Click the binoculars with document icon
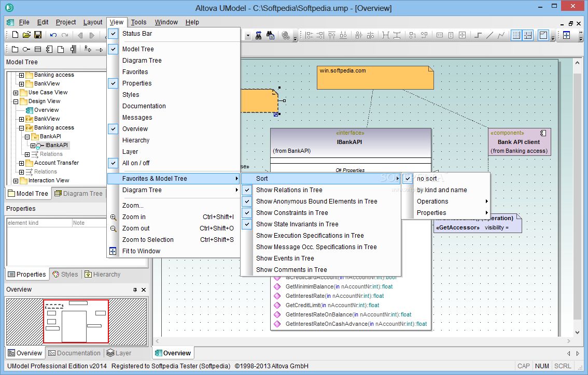The height and width of the screenshot is (375, 588). point(270,35)
